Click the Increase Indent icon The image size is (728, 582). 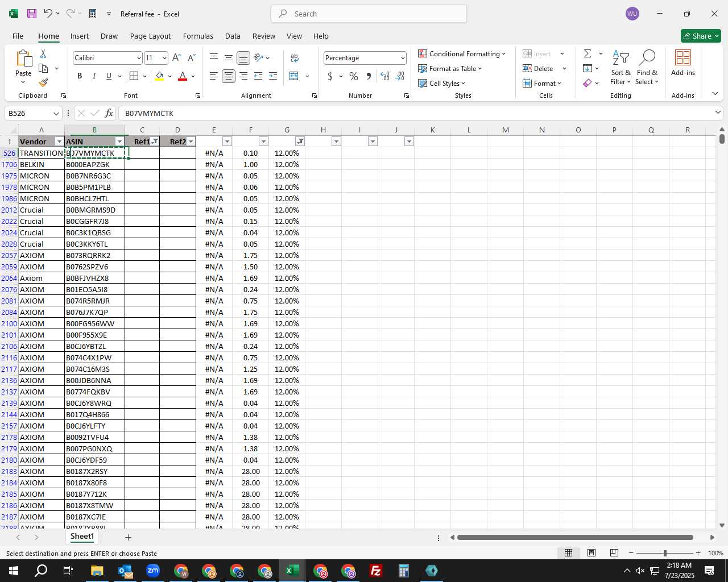tap(273, 76)
